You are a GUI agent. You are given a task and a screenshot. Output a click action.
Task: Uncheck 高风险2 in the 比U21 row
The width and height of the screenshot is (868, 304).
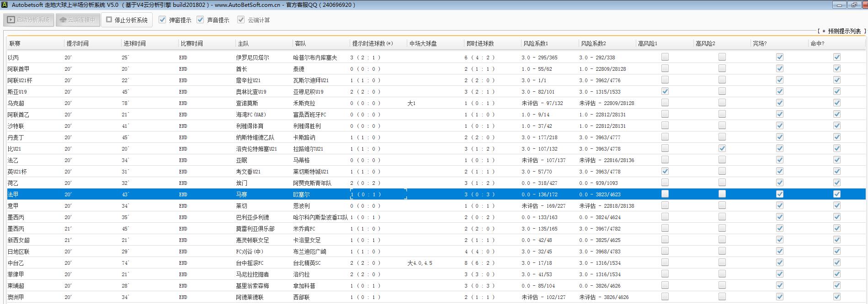click(722, 148)
